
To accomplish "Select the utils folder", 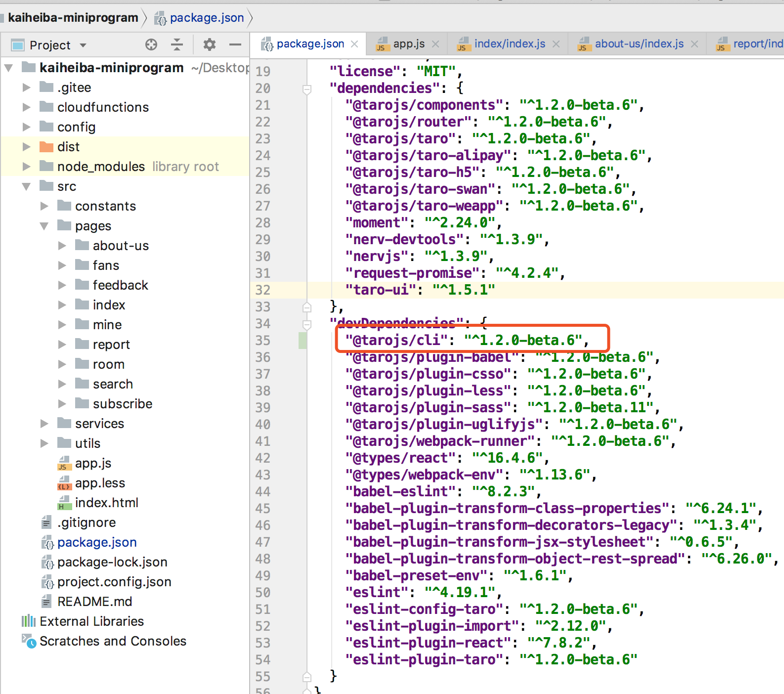I will [x=87, y=443].
